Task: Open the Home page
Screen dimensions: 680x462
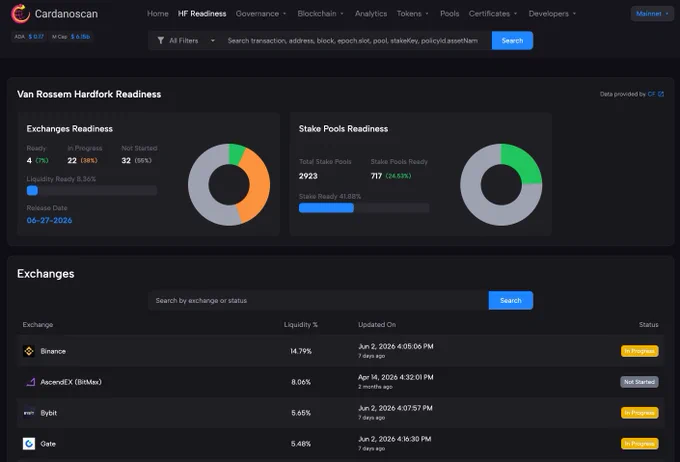Action: click(158, 13)
